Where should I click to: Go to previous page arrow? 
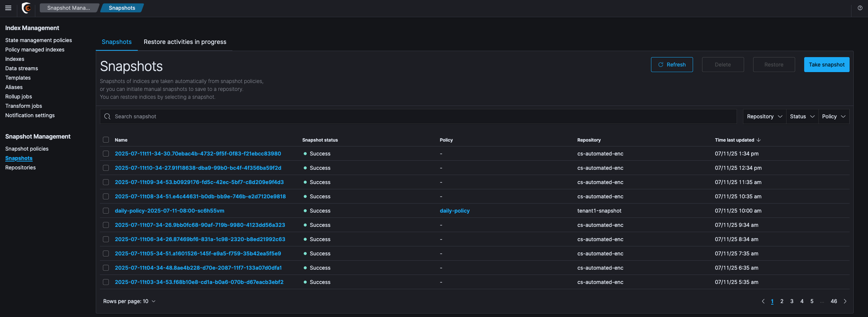pyautogui.click(x=763, y=301)
